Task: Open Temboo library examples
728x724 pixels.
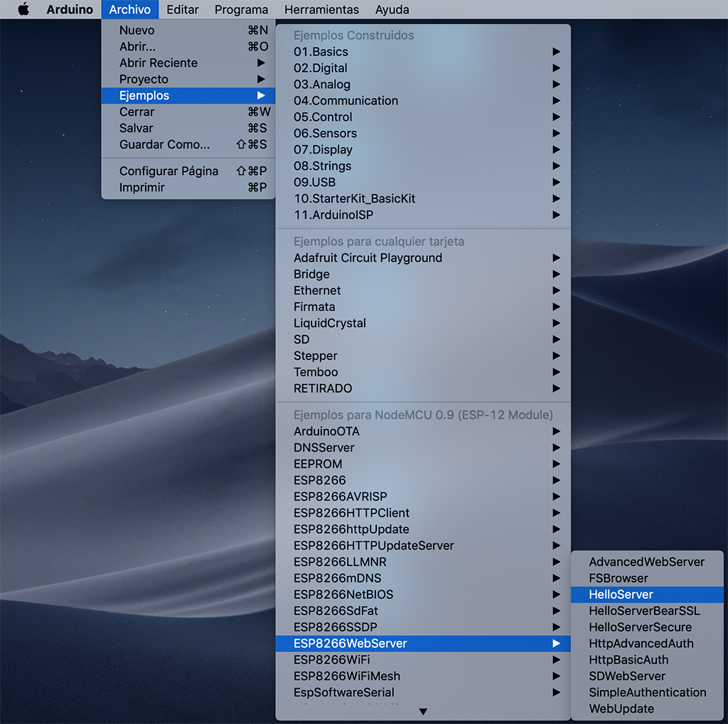Action: 423,372
